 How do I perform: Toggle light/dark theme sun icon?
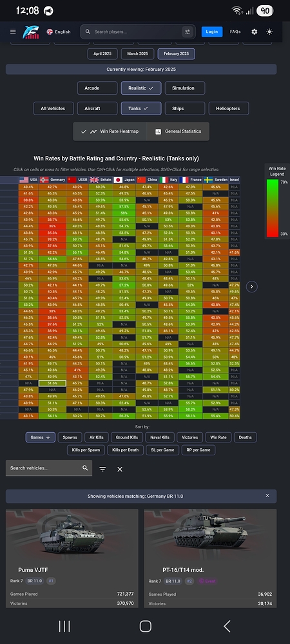(269, 32)
